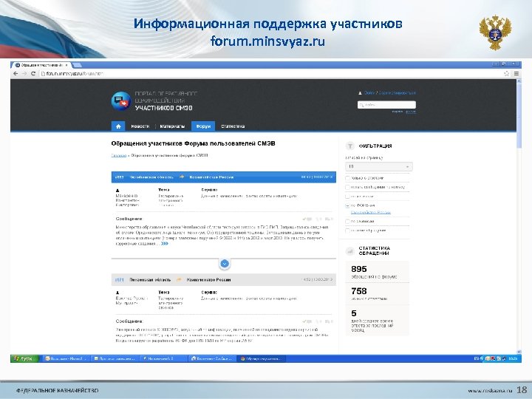Click the SMEV portal logo in the header

pos(120,100)
